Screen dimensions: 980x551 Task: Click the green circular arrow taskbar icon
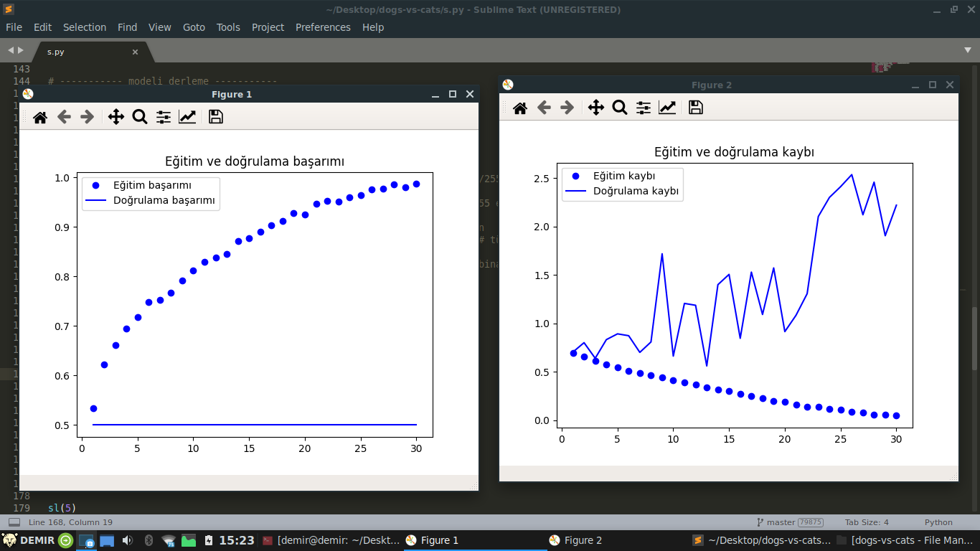pyautogui.click(x=66, y=540)
